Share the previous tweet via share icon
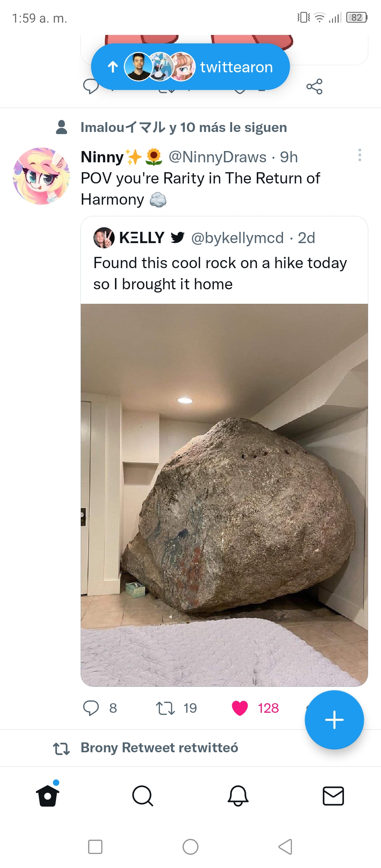The width and height of the screenshot is (381, 868). tap(314, 86)
